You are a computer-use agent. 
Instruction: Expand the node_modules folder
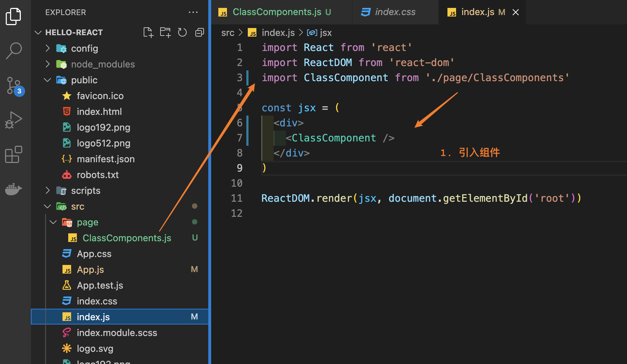pos(103,64)
